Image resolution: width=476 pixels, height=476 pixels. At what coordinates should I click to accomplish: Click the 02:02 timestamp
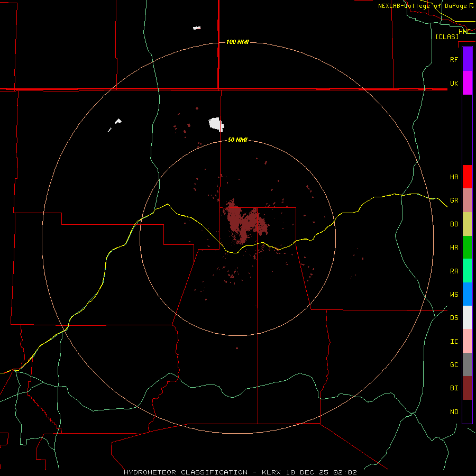[x=345, y=472]
